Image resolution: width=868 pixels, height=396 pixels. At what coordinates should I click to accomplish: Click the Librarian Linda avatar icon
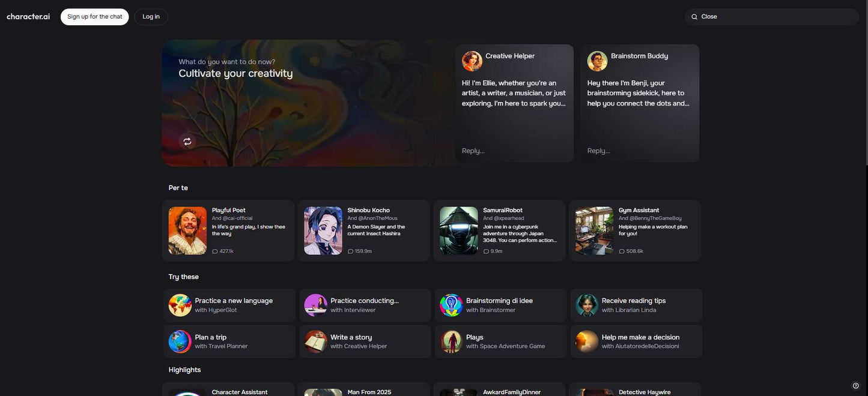click(587, 305)
